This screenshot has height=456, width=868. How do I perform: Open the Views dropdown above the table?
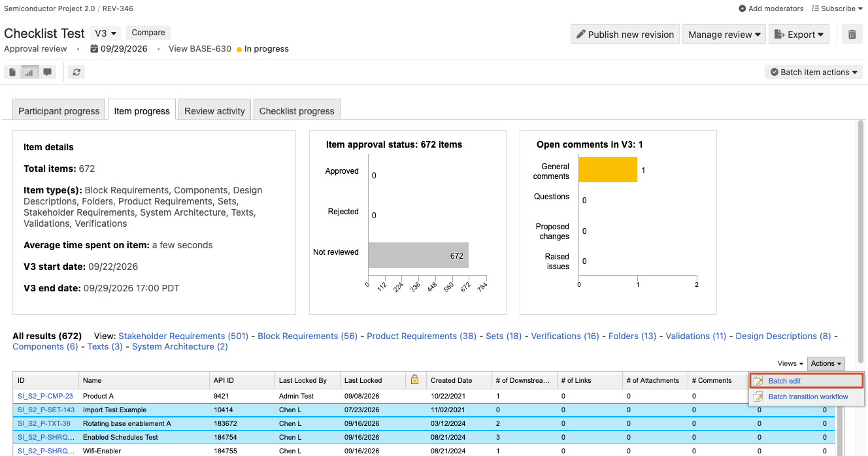tap(790, 363)
